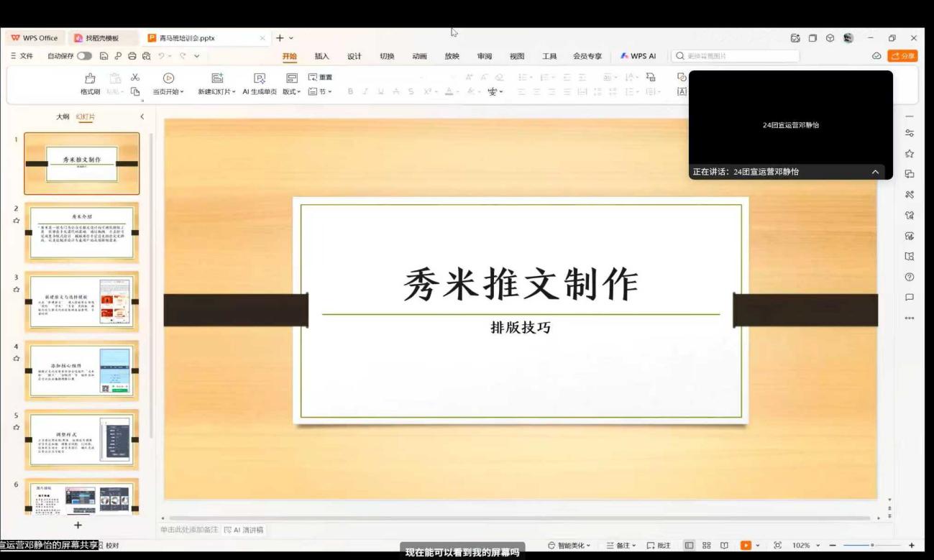Image resolution: width=934 pixels, height=560 pixels.
Task: Open the 插入 ribbon tab
Action: 321,56
